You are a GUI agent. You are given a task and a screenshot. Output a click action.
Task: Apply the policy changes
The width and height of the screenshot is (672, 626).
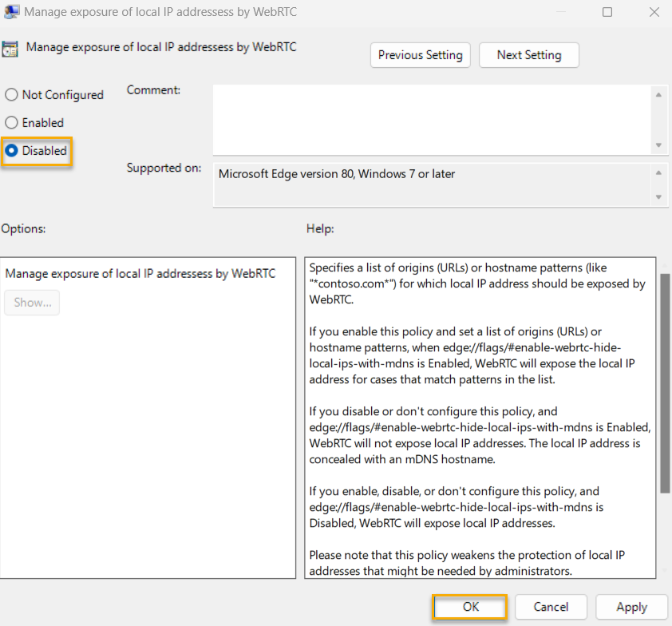click(x=631, y=607)
